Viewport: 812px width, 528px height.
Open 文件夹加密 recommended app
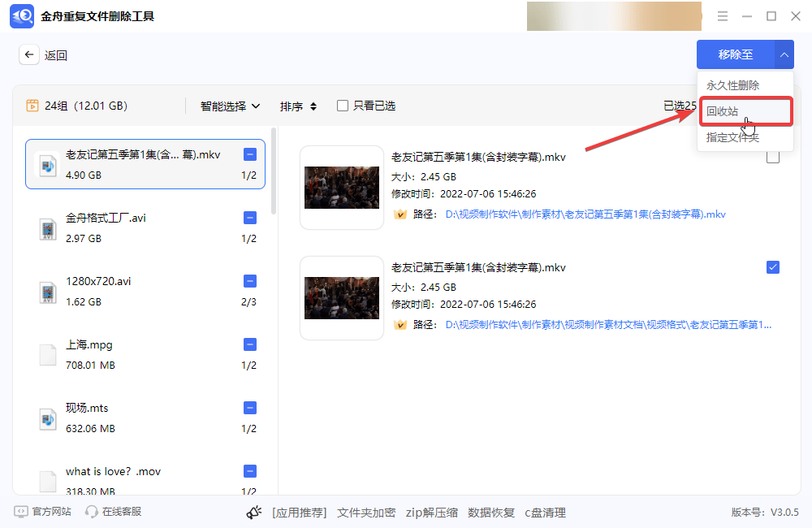(x=366, y=513)
